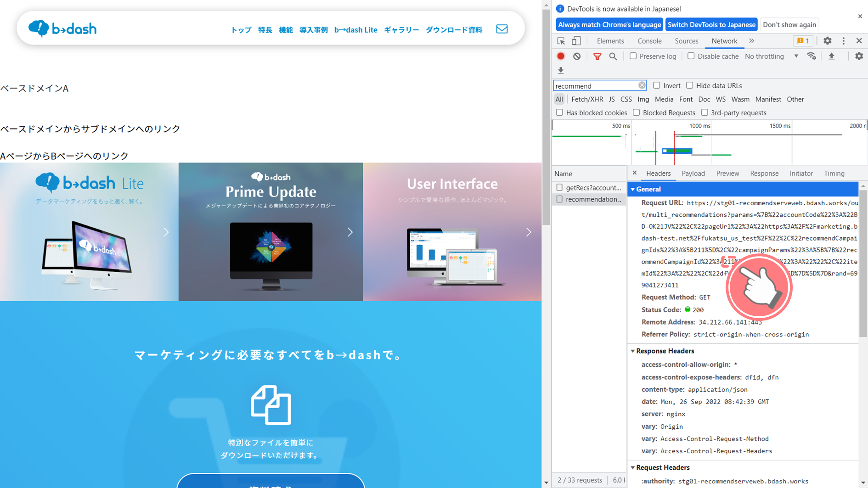The height and width of the screenshot is (488, 868).
Task: Check Hide data URLs checkbox
Action: tap(689, 85)
